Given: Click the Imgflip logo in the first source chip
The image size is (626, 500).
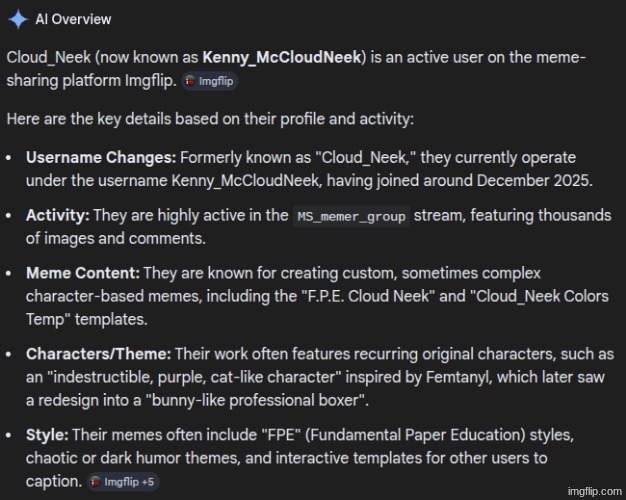Looking at the screenshot, I should (x=190, y=81).
